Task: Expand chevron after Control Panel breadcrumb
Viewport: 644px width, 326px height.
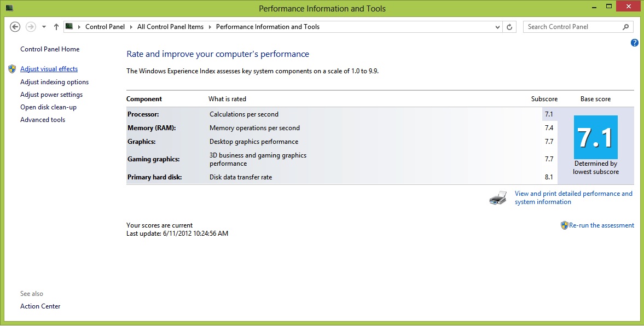Action: point(131,27)
